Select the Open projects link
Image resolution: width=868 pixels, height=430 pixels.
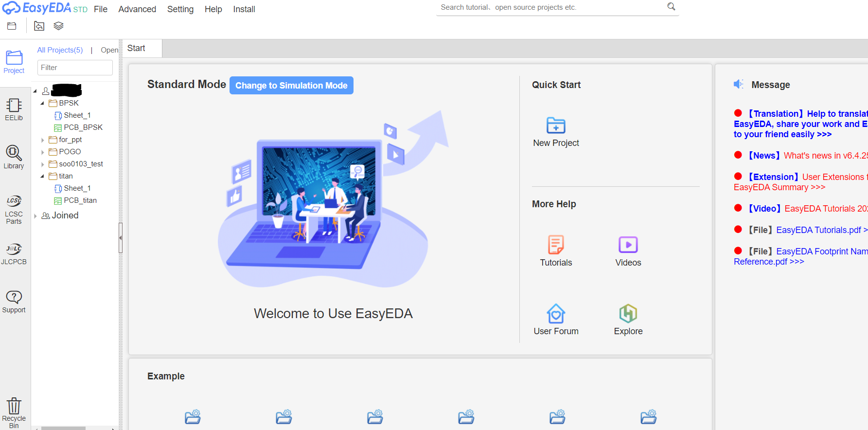point(109,50)
